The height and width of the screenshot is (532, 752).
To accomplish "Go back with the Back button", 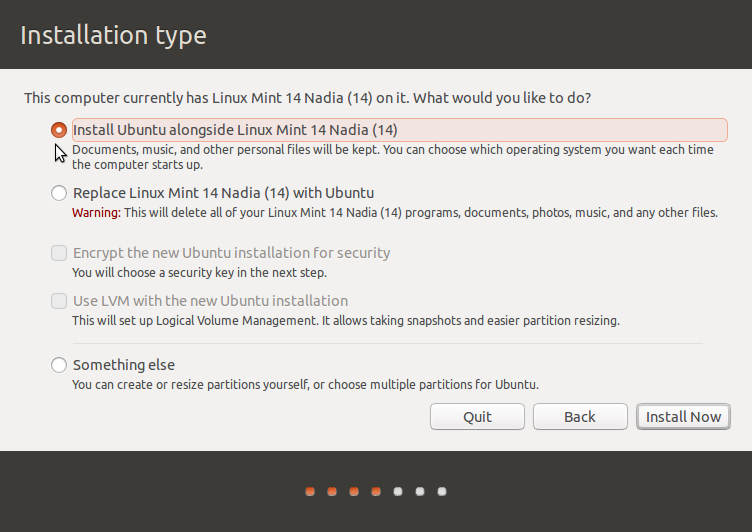I will [579, 417].
